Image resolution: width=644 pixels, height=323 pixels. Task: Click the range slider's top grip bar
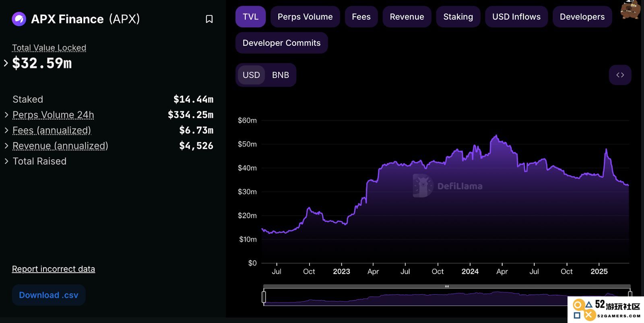[x=447, y=286]
